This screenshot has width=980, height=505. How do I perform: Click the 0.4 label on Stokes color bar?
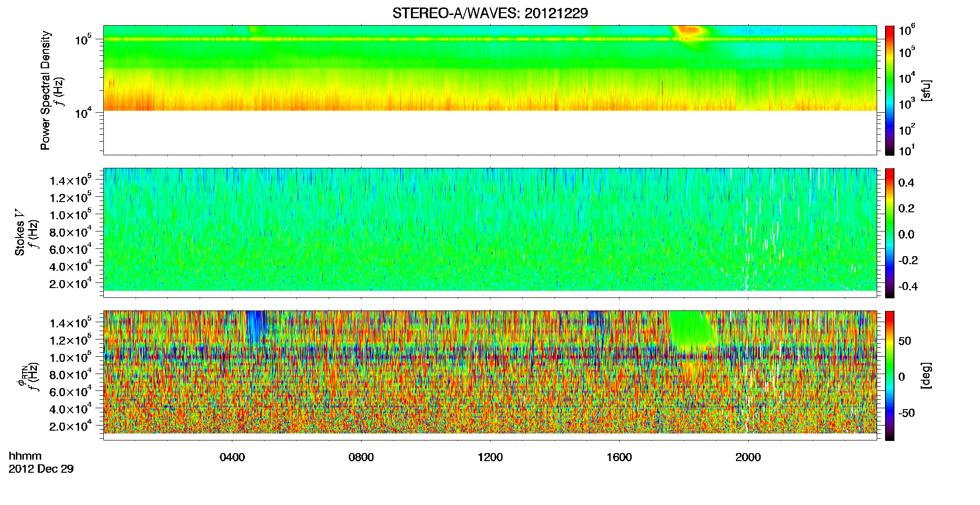tap(906, 183)
